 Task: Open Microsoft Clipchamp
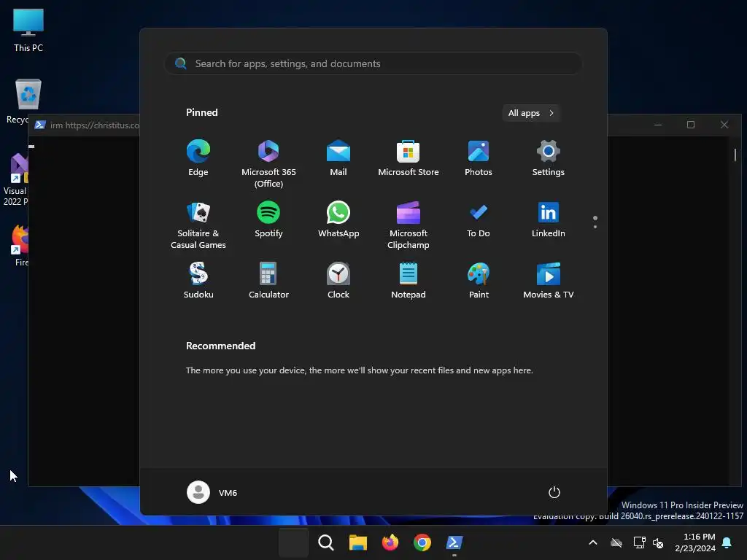point(409,225)
